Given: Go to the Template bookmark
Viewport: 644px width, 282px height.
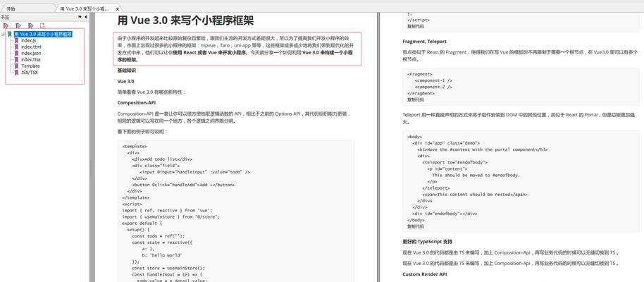Looking at the screenshot, I should point(30,66).
